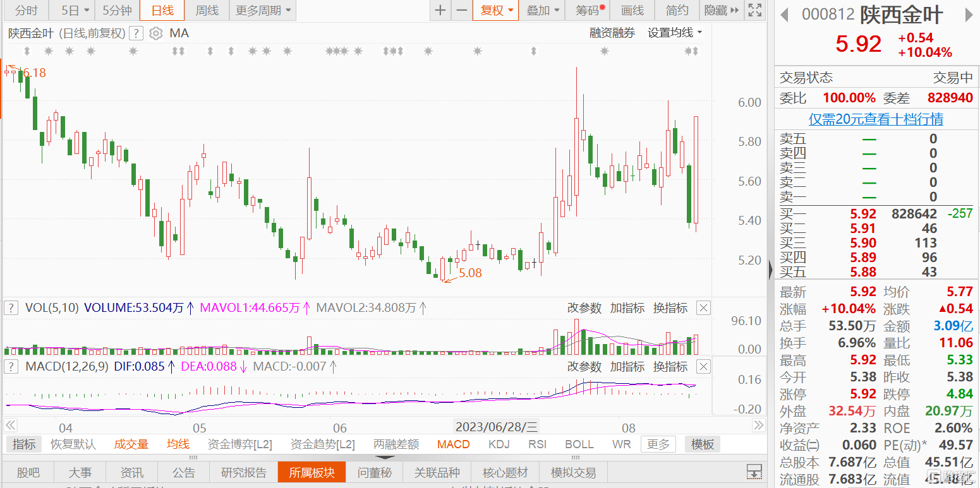Open the 大事 tab
This screenshot has height=488, width=980.
coord(80,472)
